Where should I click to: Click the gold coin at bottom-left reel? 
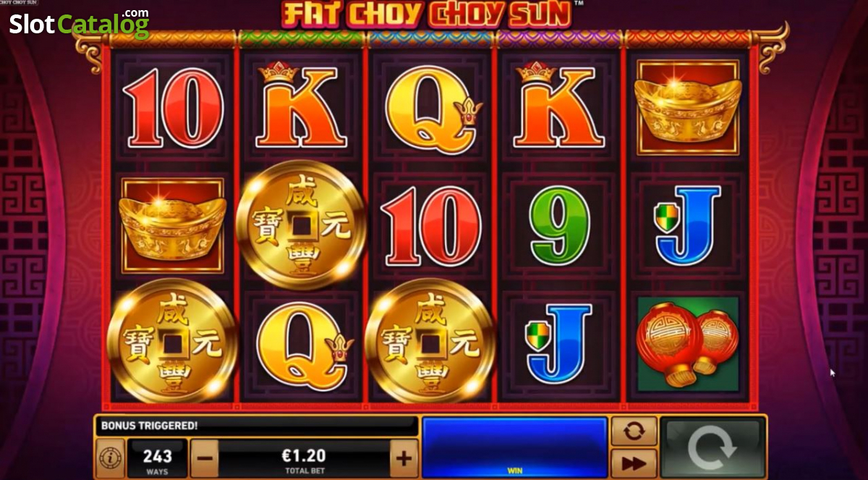[x=171, y=340]
